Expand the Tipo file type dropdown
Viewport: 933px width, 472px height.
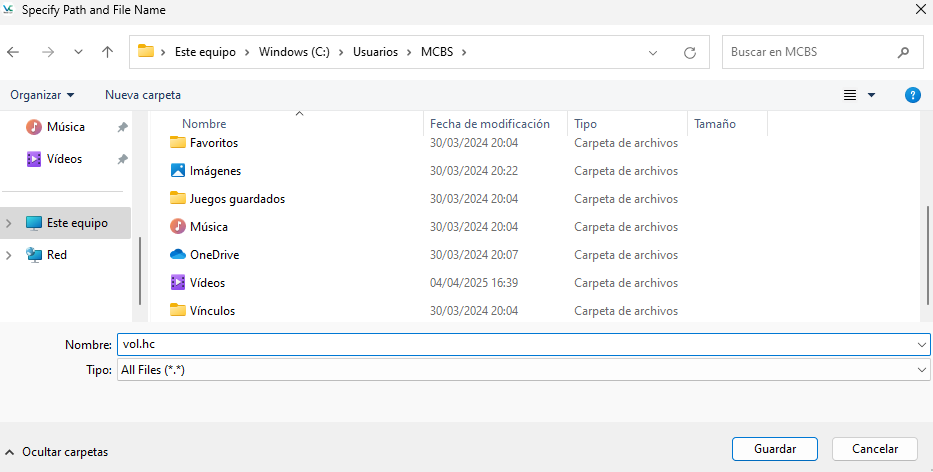coord(921,370)
